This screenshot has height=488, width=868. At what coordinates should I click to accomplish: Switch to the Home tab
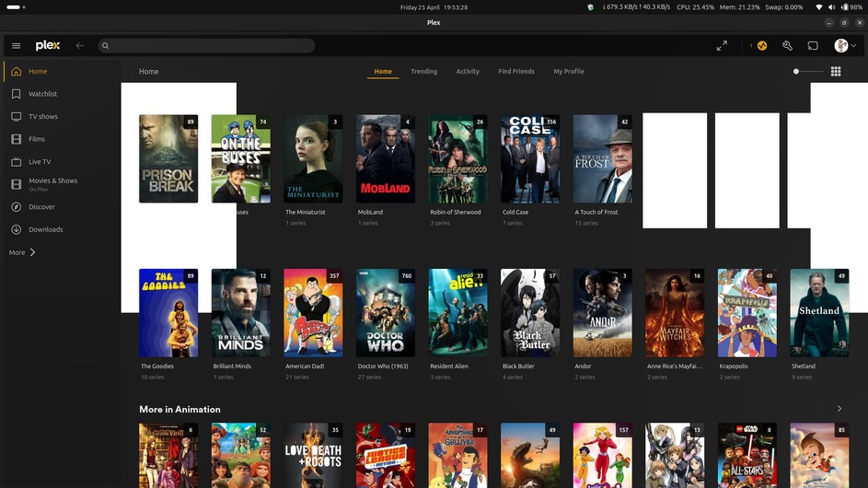383,72
